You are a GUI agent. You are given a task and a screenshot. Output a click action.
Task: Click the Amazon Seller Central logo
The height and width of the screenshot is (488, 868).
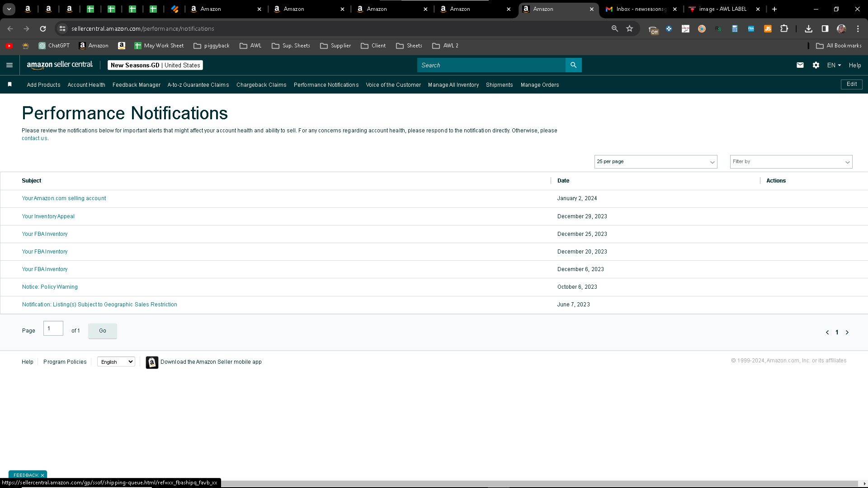60,65
